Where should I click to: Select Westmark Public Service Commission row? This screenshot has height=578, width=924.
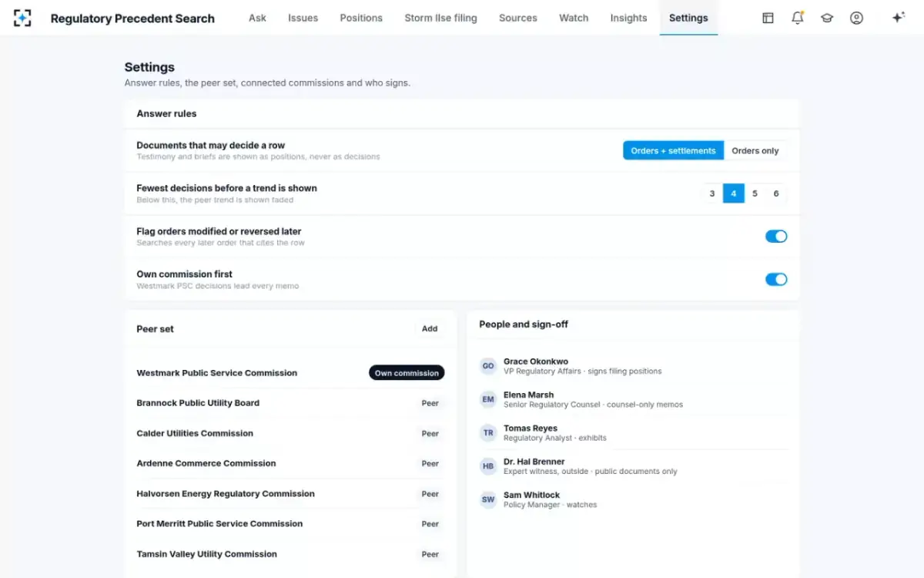[x=290, y=373]
